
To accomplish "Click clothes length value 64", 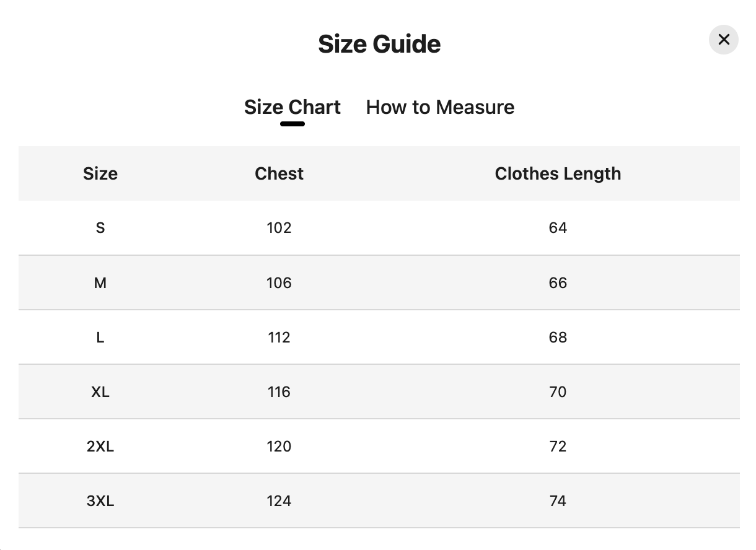I will [558, 228].
